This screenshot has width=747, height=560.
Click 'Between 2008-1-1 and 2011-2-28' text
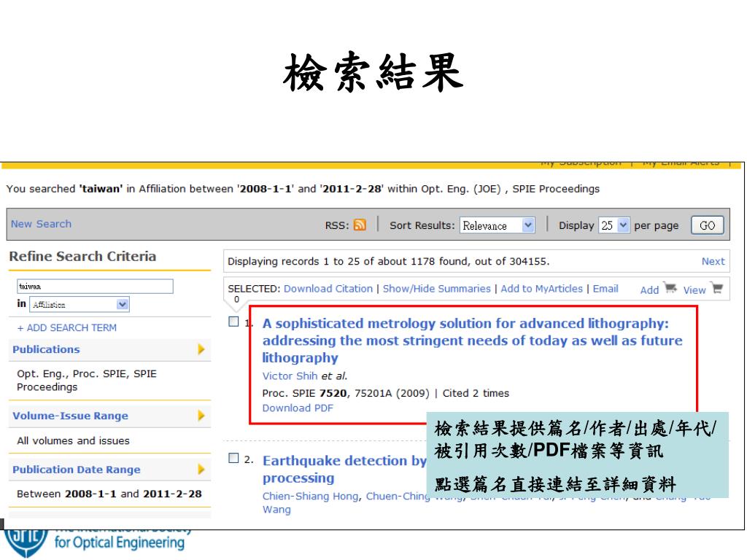tap(109, 494)
